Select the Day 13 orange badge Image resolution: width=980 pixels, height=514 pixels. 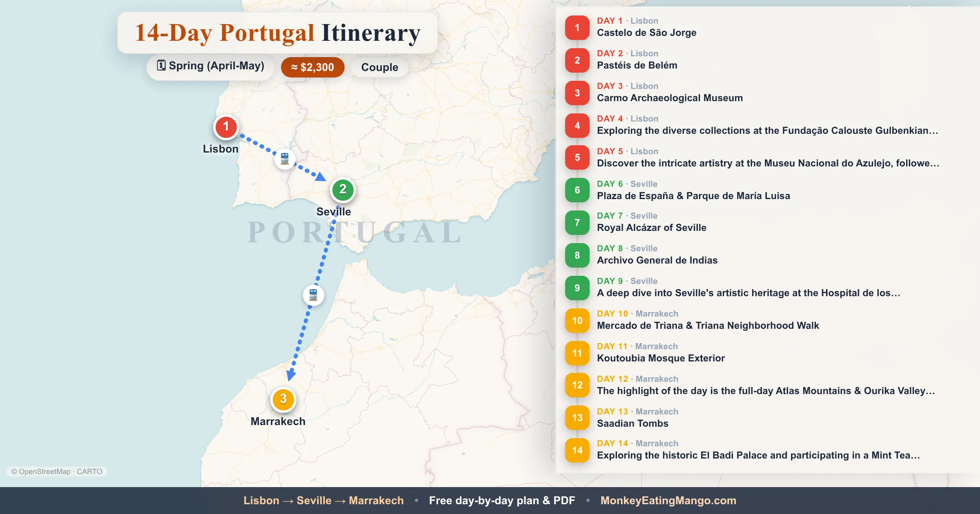point(577,418)
